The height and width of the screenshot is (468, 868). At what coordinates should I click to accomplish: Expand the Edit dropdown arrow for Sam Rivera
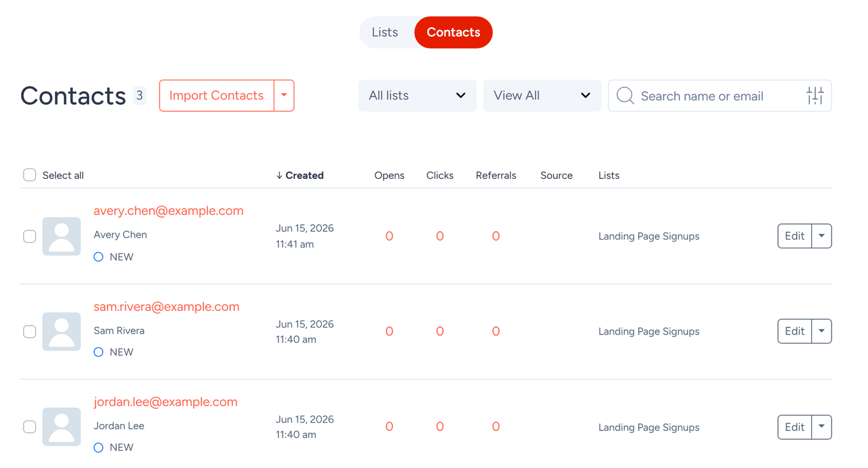point(821,331)
